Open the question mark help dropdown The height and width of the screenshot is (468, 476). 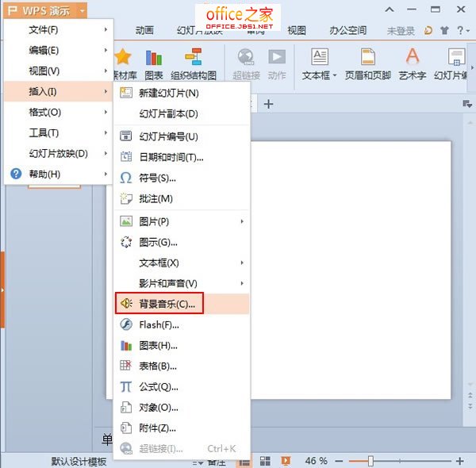tap(463, 30)
